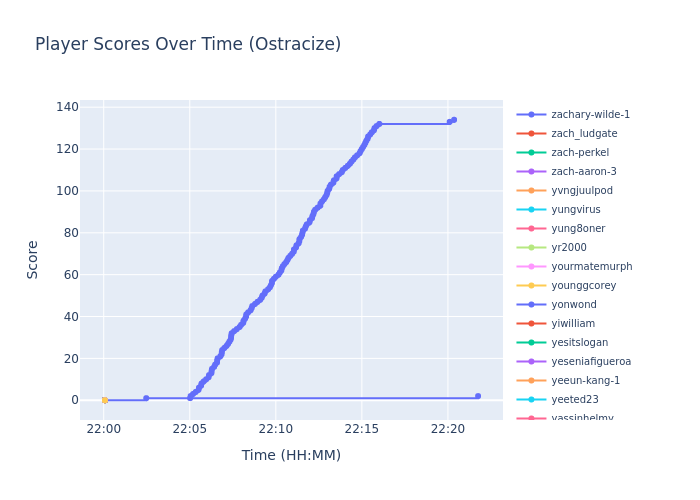Click younggcorey yellow legend marker
The image size is (700, 500).
point(531,286)
